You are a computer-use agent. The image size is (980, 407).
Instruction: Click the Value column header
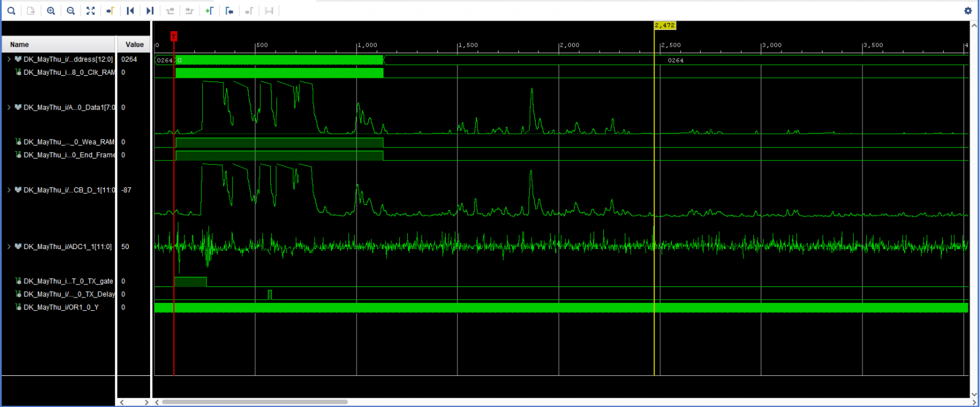(x=134, y=45)
